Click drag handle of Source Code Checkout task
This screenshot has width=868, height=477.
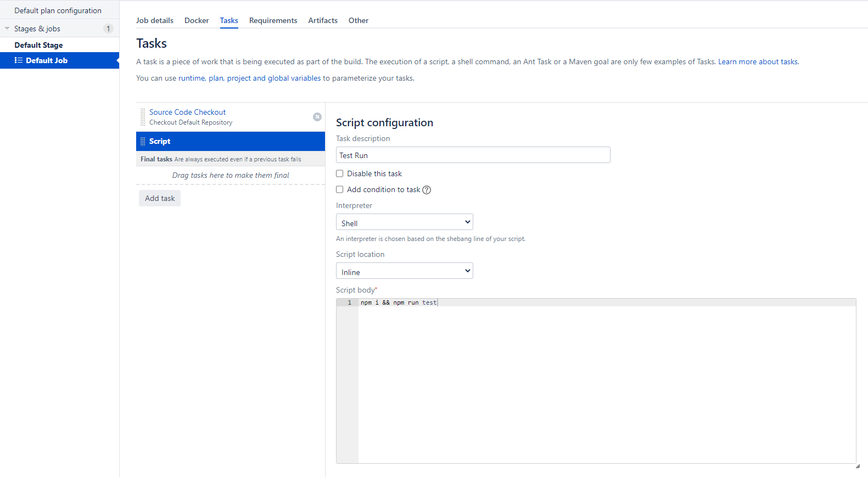[143, 117]
